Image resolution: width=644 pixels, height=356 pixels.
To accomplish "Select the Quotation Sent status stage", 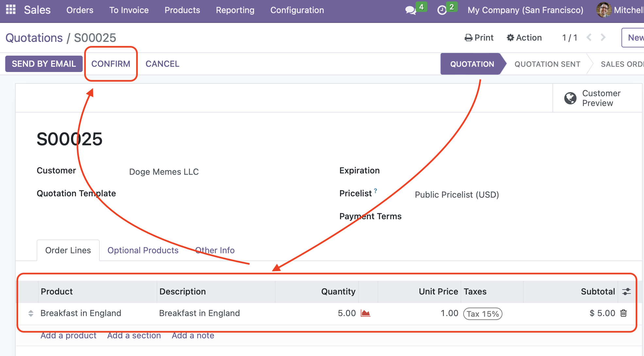I will point(547,64).
